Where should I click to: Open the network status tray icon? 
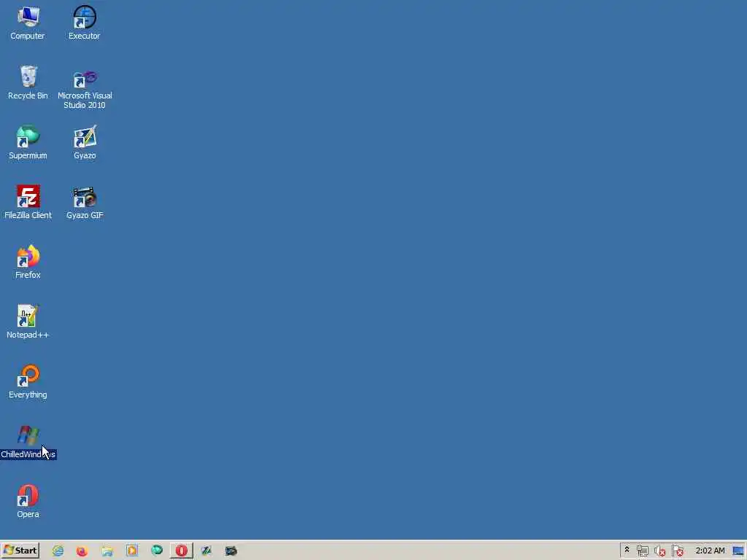(x=642, y=551)
